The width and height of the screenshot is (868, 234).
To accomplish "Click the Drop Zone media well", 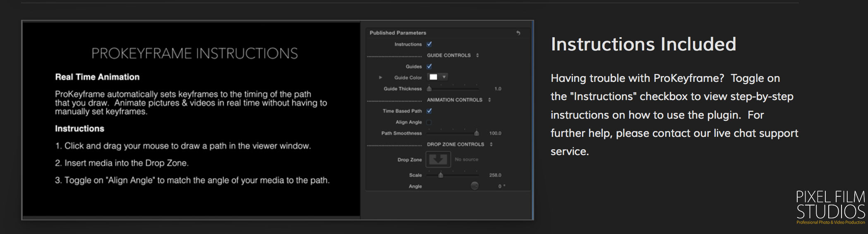I will coord(438,160).
